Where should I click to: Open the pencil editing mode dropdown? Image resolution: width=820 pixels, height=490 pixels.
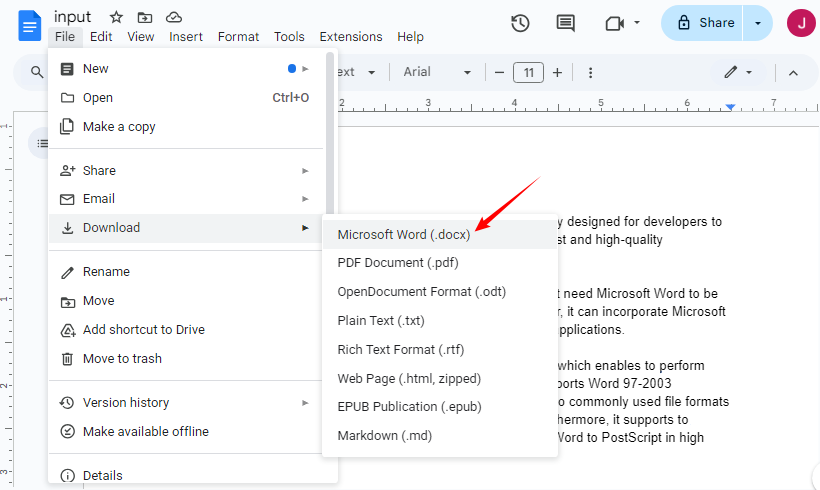(738, 72)
